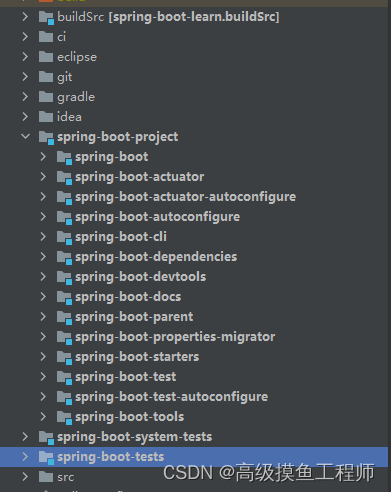Screen dimensions: 391x492
Task: Expand the spring-boot-starters chevron
Action: pos(43,357)
